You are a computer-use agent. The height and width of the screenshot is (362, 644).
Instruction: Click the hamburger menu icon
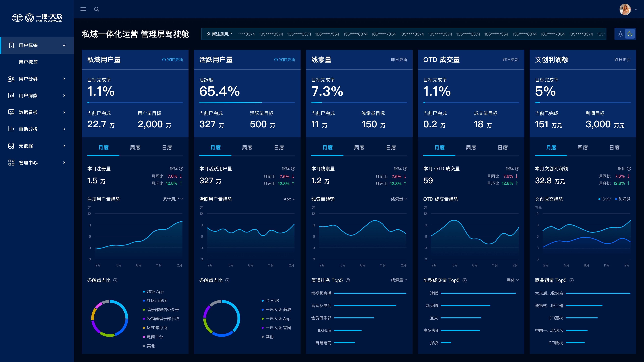(83, 9)
